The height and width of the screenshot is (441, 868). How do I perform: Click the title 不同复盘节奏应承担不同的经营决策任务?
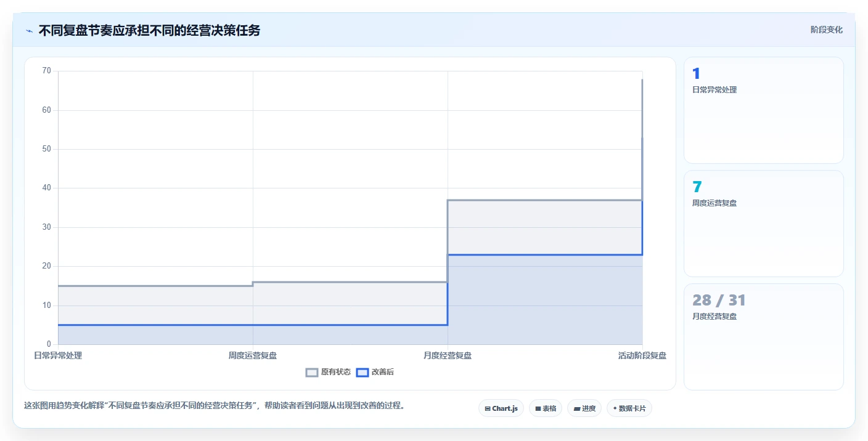coord(149,30)
